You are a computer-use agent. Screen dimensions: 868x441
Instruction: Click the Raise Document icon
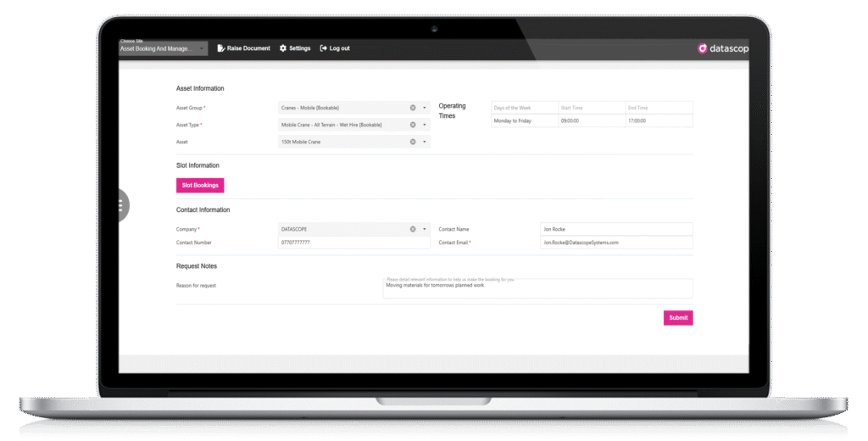tap(221, 48)
